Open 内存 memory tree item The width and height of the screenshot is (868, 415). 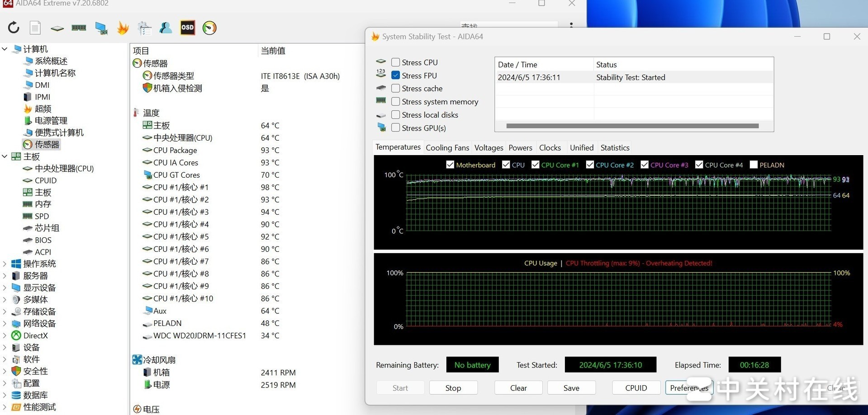(x=43, y=204)
